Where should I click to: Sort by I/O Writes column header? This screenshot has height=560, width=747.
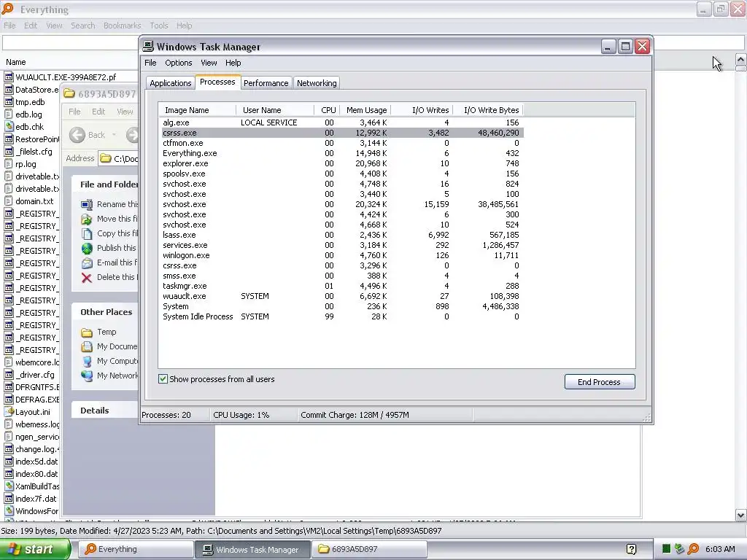pyautogui.click(x=422, y=110)
